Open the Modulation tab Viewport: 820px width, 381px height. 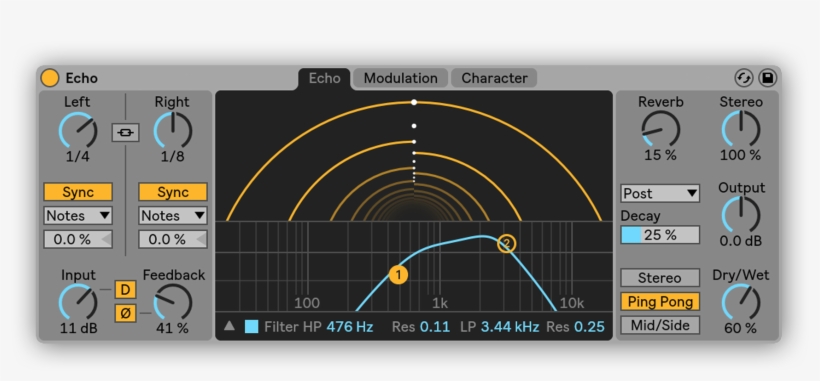401,78
